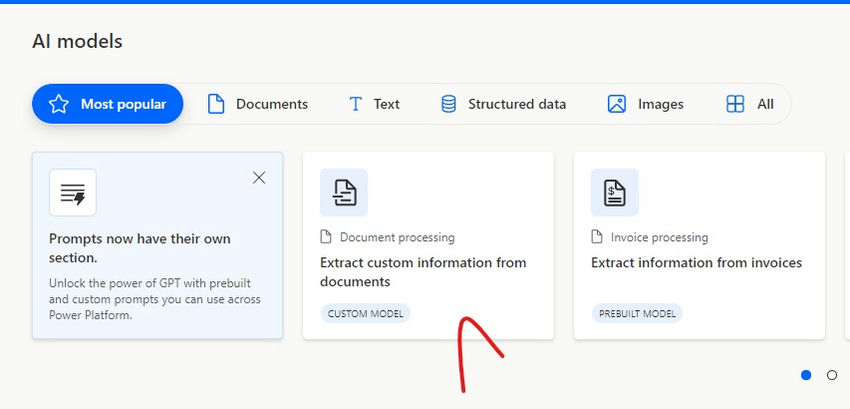Click the All grid icon
Viewport: 850px width, 409px height.
click(x=735, y=104)
